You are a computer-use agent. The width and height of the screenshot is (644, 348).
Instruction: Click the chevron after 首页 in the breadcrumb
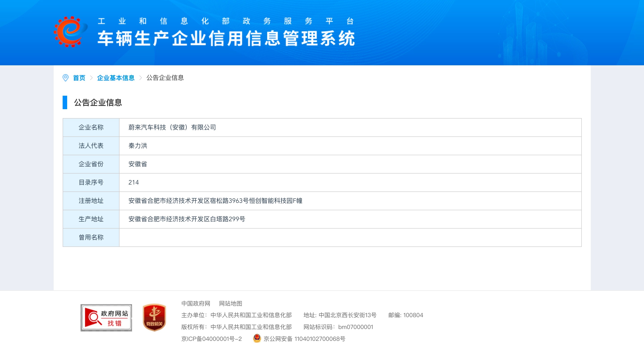point(91,78)
